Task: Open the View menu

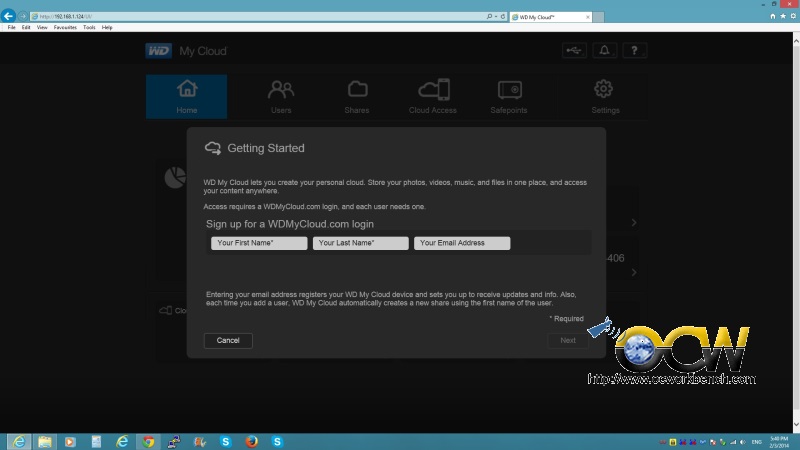Action: tap(42, 28)
